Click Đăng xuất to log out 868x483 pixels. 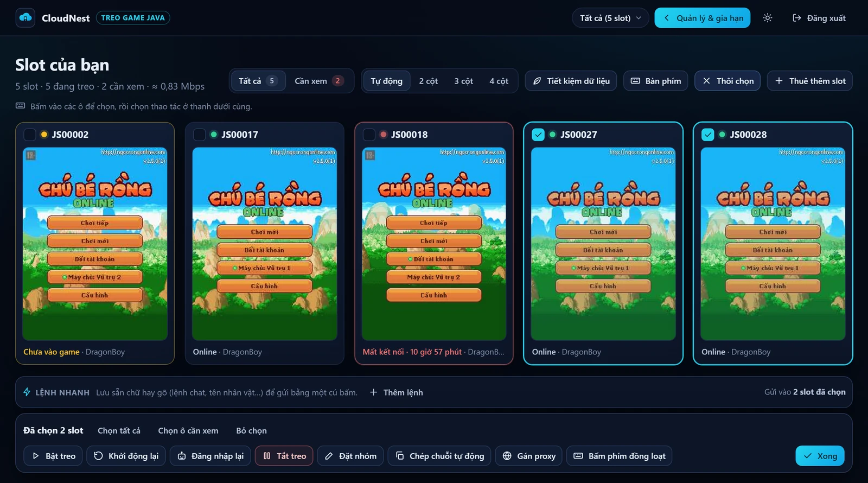tap(819, 18)
